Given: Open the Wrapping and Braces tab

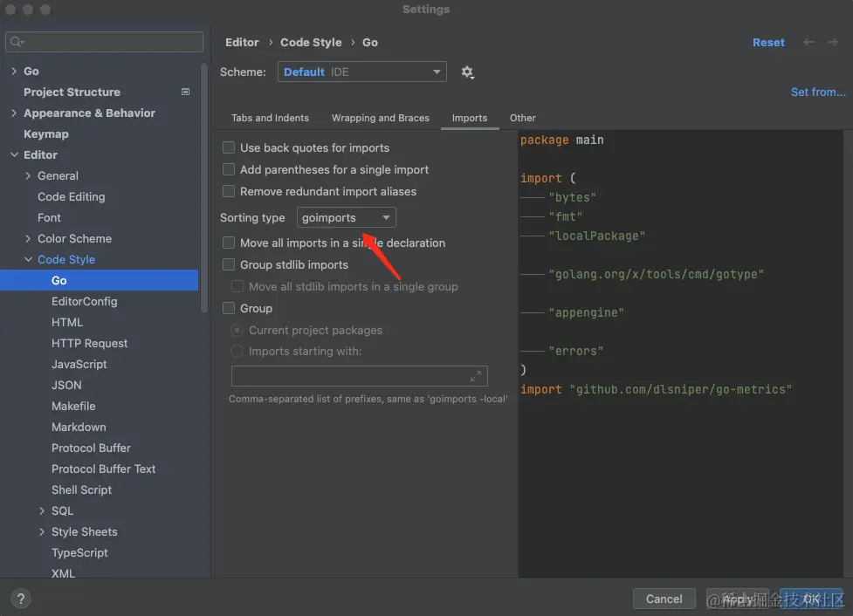Looking at the screenshot, I should click(380, 118).
